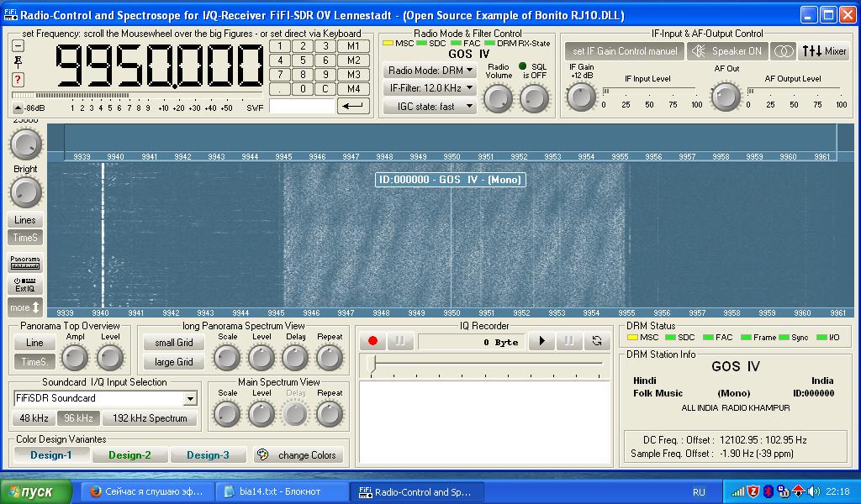Viewport: 861px width, 504px height.
Task: Start IQ recorder playback with play icon
Action: (x=542, y=341)
